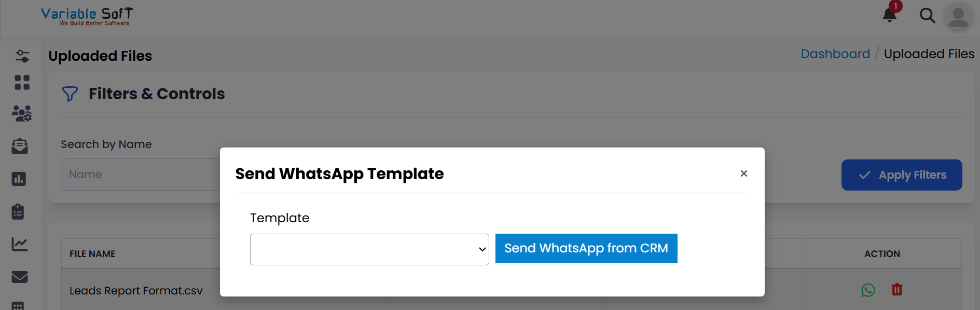This screenshot has width=980, height=310.
Task: Click the team management sidebar icon
Action: (x=21, y=114)
